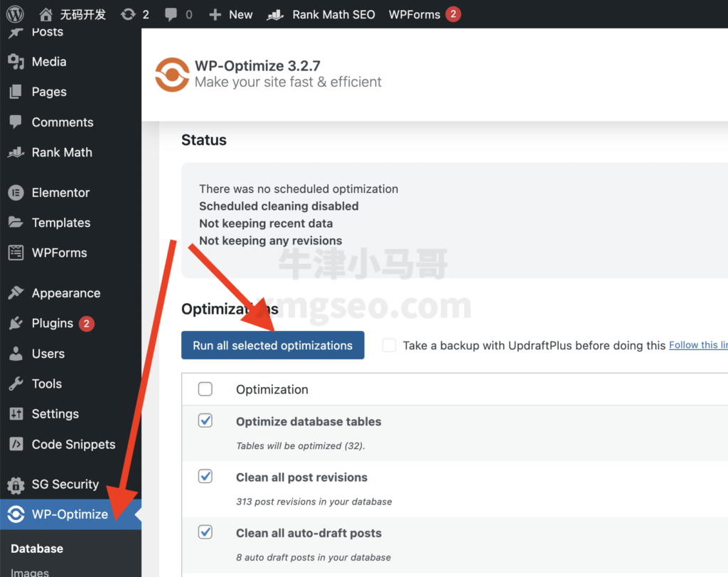This screenshot has height=577, width=728.
Task: Click the Status heading
Action: [x=204, y=140]
